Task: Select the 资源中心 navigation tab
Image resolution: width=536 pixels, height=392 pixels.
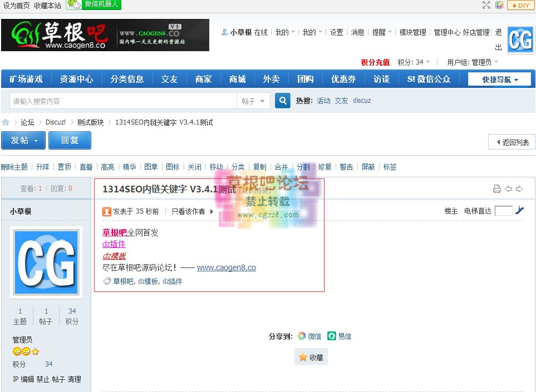Action: 77,79
